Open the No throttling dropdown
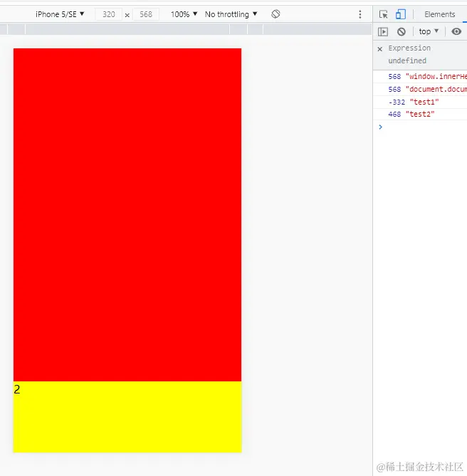This screenshot has width=467, height=476. (x=231, y=14)
